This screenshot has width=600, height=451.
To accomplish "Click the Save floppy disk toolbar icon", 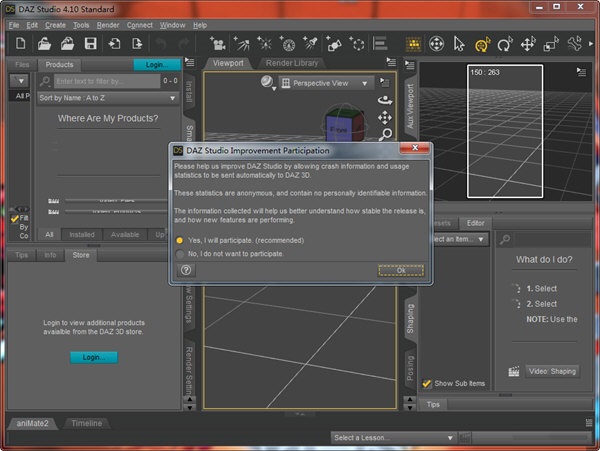I will click(x=90, y=44).
